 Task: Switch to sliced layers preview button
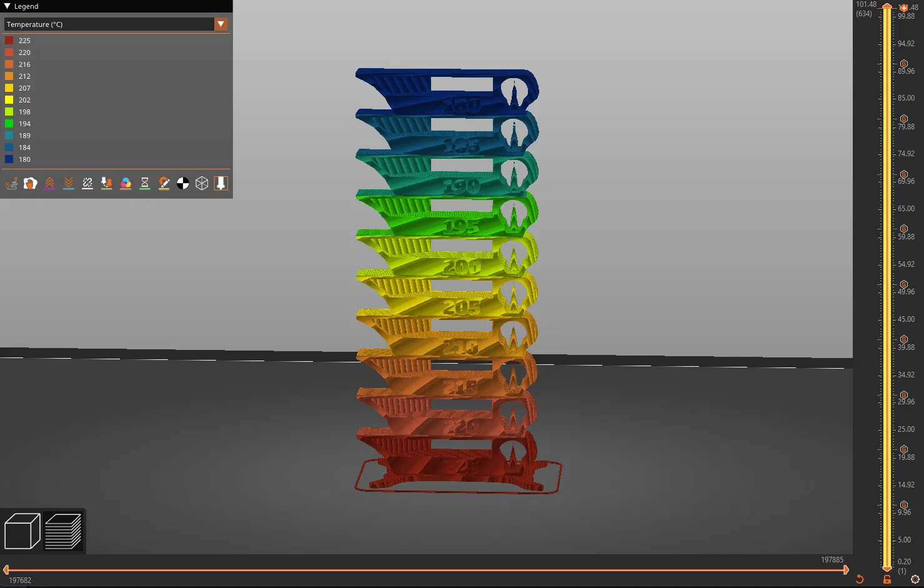tap(63, 531)
